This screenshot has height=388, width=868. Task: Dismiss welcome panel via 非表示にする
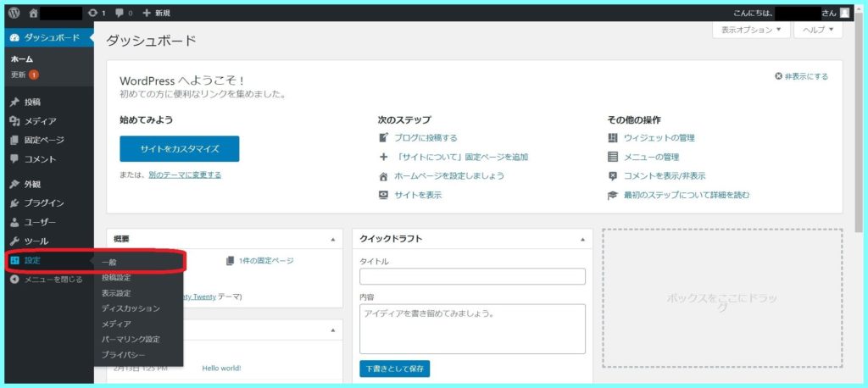coord(802,76)
